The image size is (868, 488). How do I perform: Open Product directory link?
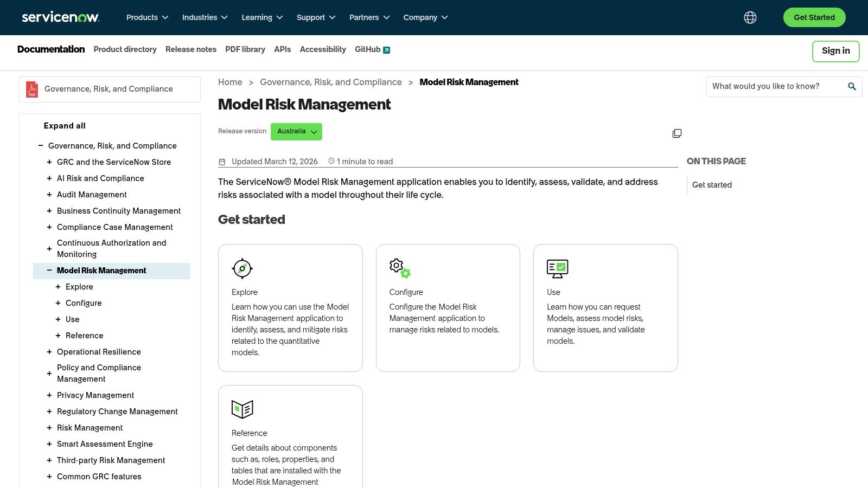click(x=125, y=49)
